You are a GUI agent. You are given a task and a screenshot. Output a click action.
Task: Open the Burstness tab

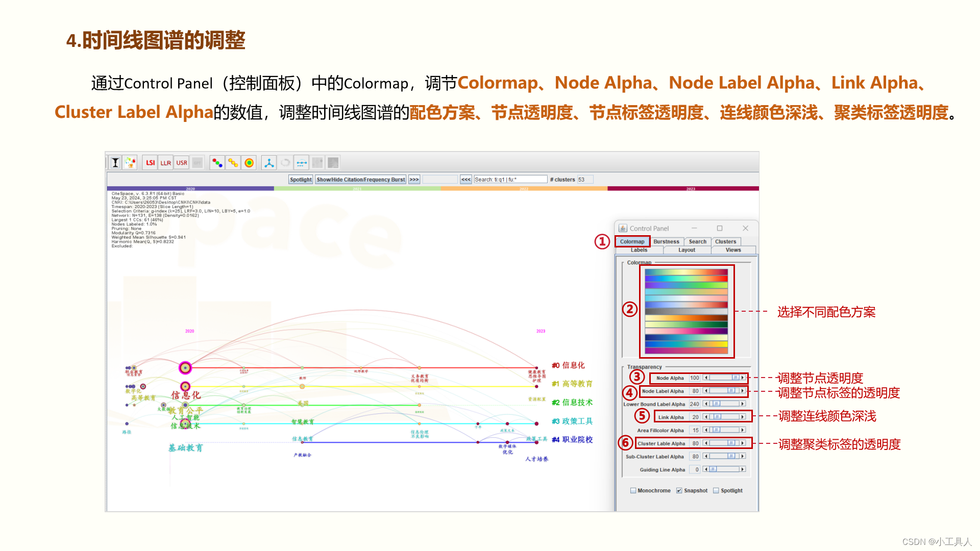click(666, 242)
